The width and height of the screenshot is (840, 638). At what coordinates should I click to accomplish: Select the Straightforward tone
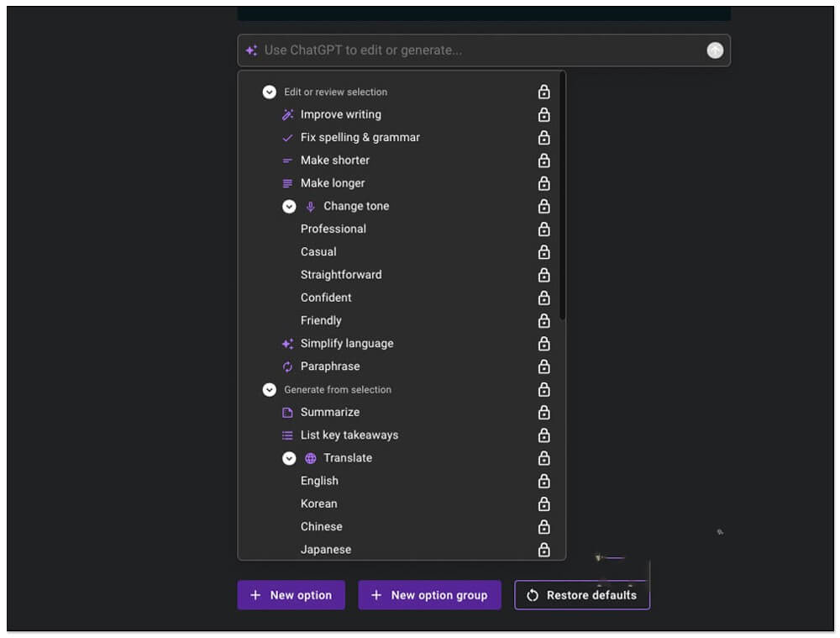[x=341, y=275]
